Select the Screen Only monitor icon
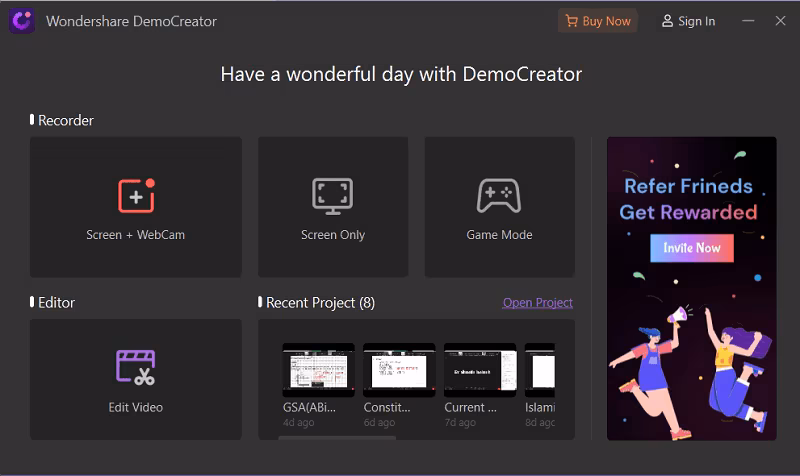 [x=333, y=196]
